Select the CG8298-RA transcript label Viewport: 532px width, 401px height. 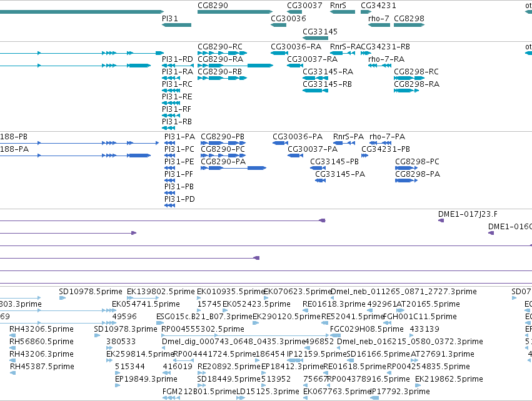[x=416, y=84]
